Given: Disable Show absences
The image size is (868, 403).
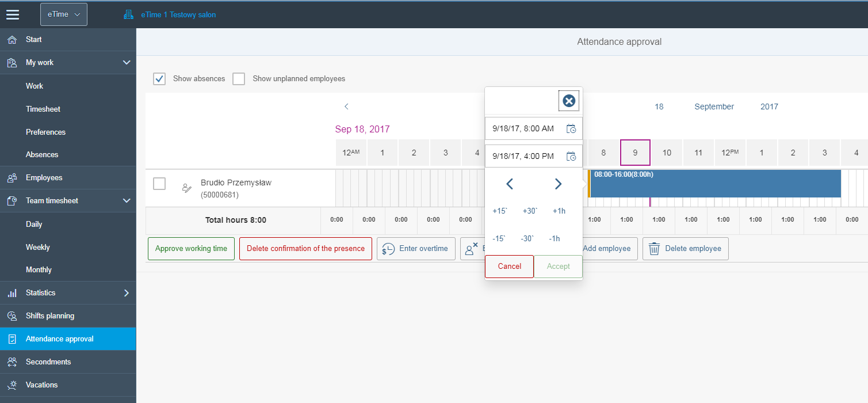Looking at the screenshot, I should [x=159, y=78].
